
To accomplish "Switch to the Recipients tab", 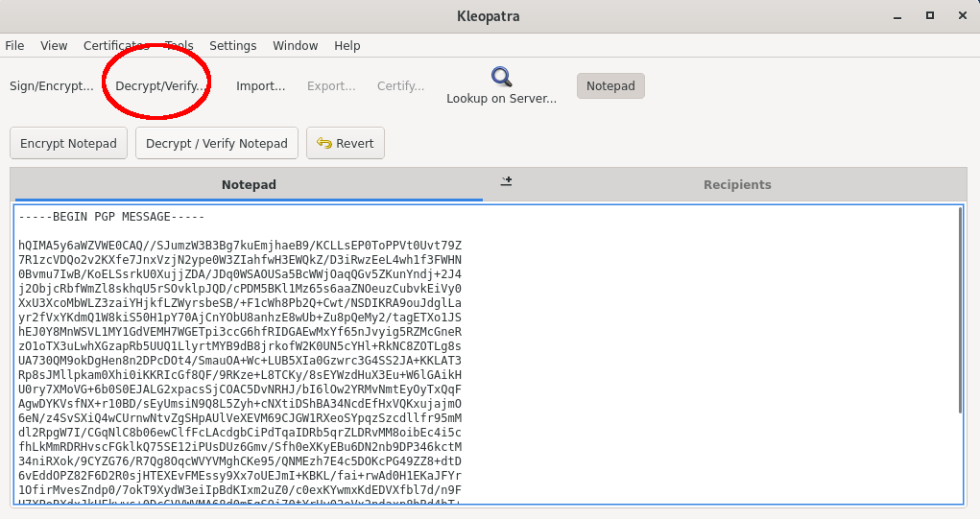I will click(736, 184).
